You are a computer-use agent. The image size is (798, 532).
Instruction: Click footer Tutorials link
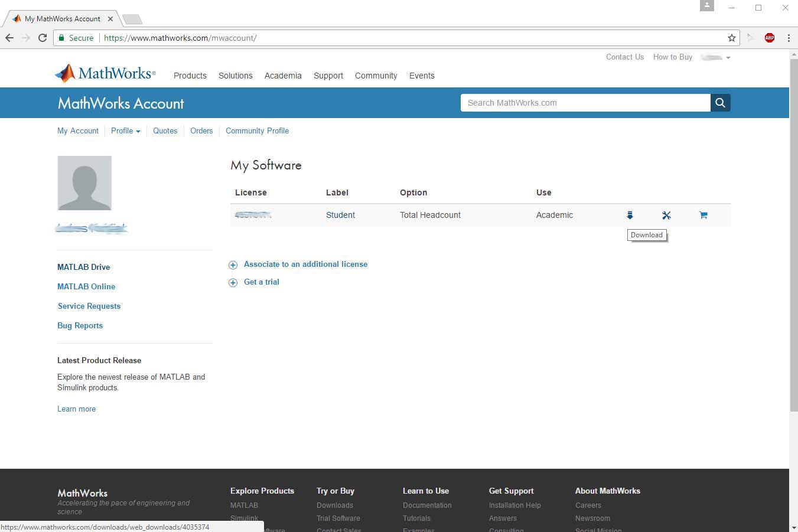[417, 518]
